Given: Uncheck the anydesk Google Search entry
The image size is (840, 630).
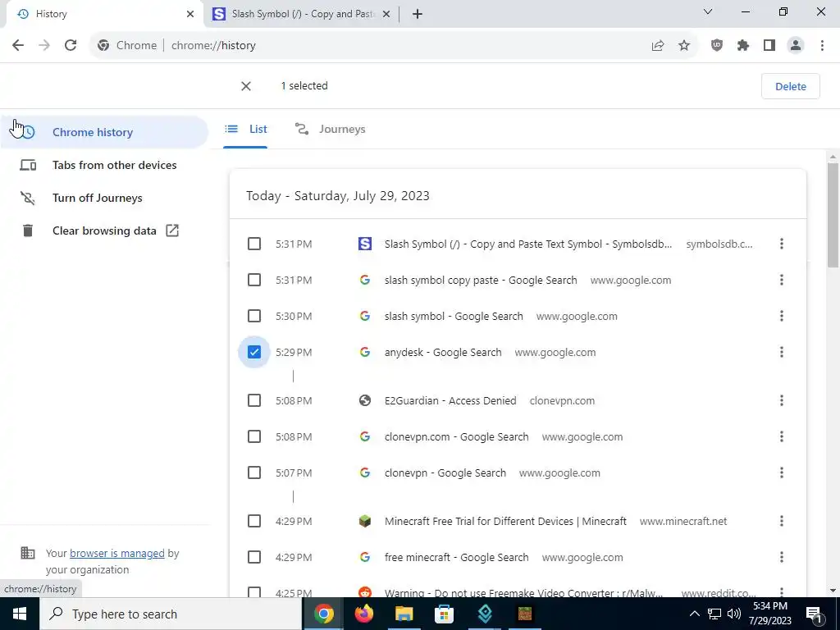Looking at the screenshot, I should (x=254, y=353).
